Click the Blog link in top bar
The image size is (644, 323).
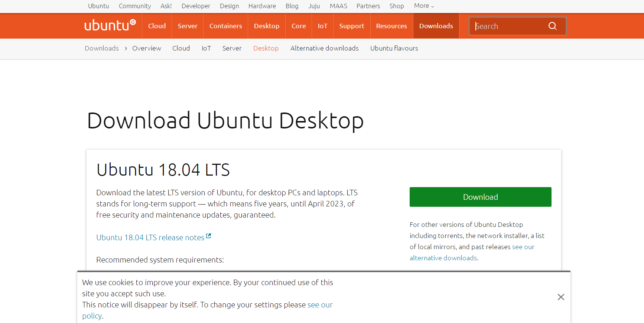tap(292, 6)
